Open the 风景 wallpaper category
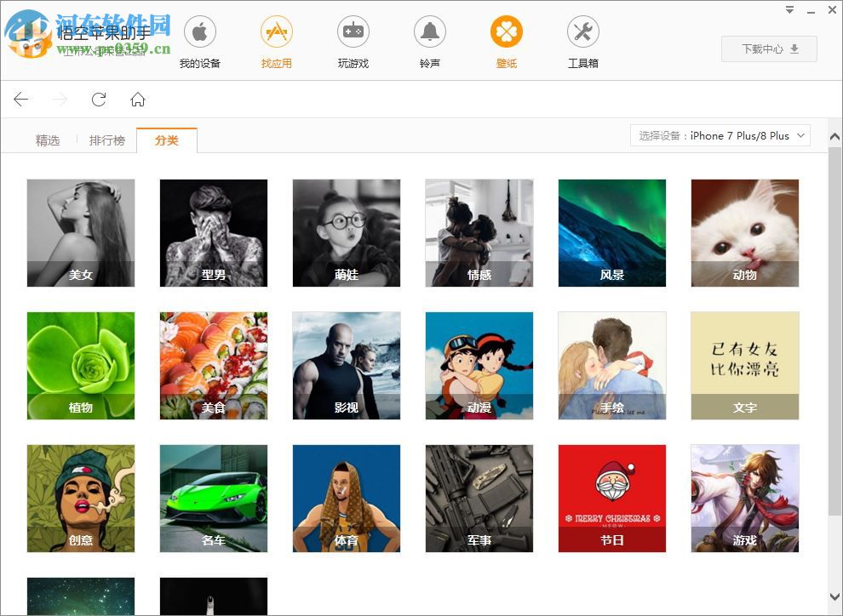Image resolution: width=843 pixels, height=616 pixels. [612, 233]
